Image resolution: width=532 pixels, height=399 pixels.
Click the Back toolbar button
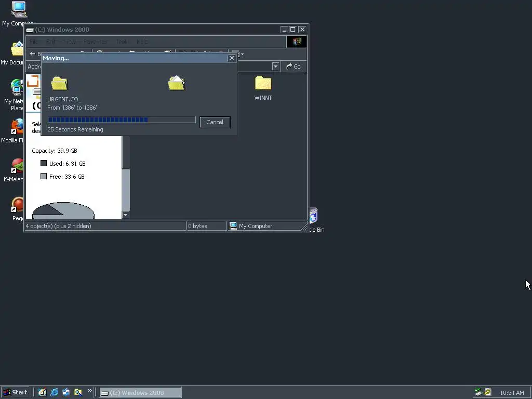click(x=35, y=54)
